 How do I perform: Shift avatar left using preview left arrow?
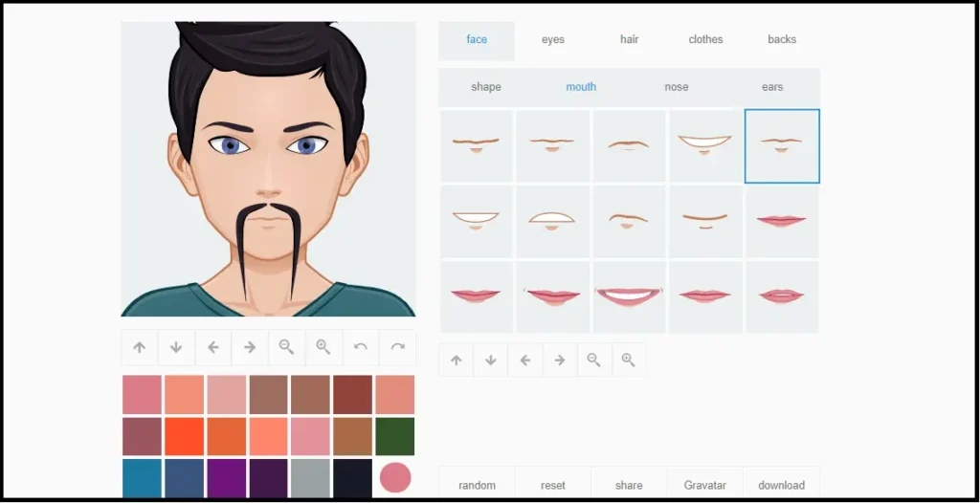point(213,347)
